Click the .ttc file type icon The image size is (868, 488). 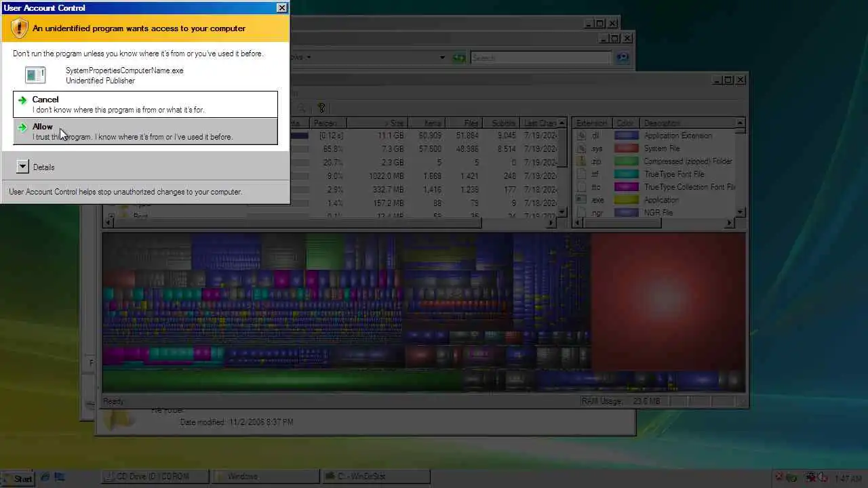pos(581,187)
